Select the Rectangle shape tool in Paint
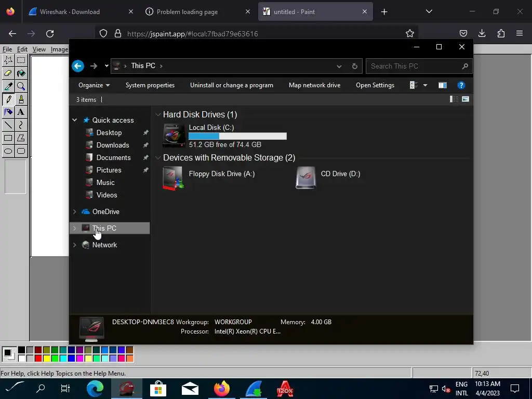This screenshot has height=399, width=532. tap(8, 138)
